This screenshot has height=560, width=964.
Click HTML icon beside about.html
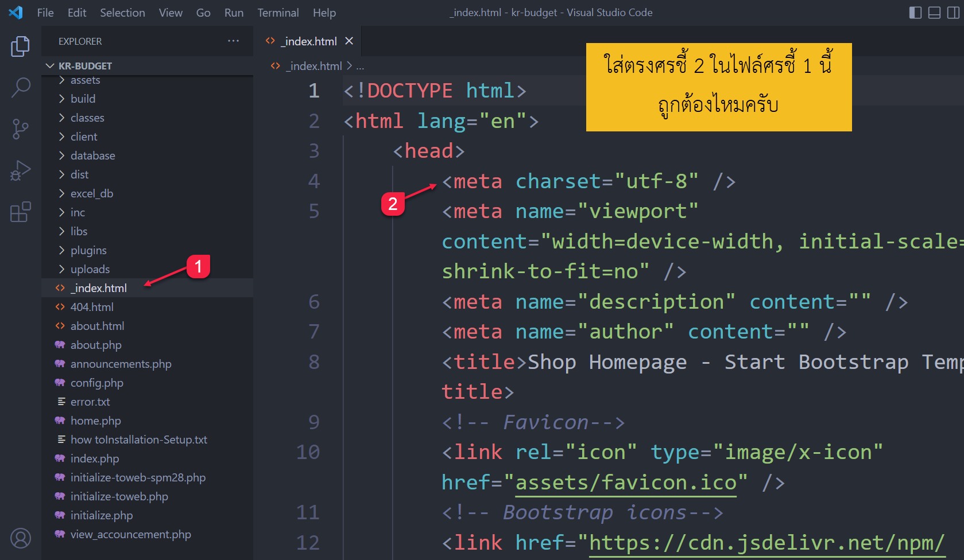(60, 326)
